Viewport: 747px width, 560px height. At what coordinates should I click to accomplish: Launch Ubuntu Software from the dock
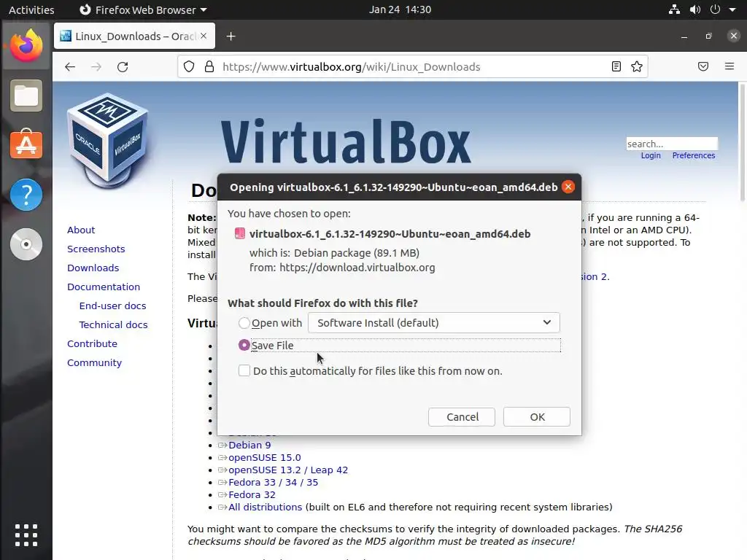pyautogui.click(x=26, y=144)
